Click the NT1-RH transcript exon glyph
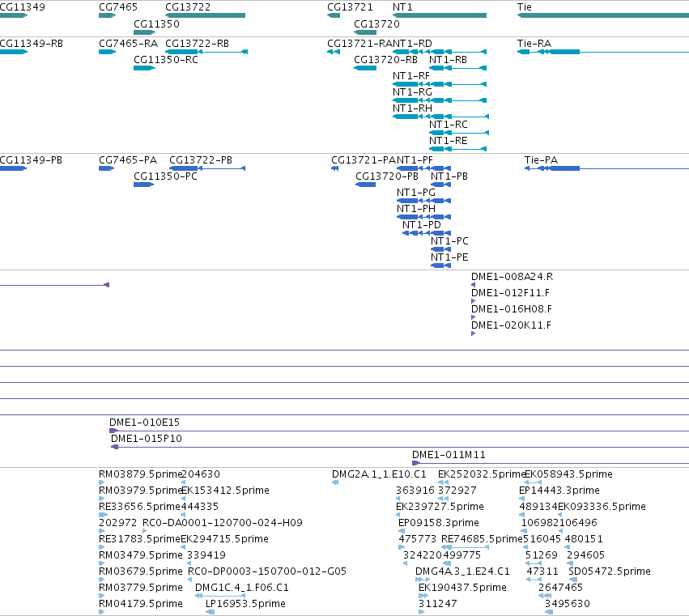Image resolution: width=689 pixels, height=616 pixels. 440,117
